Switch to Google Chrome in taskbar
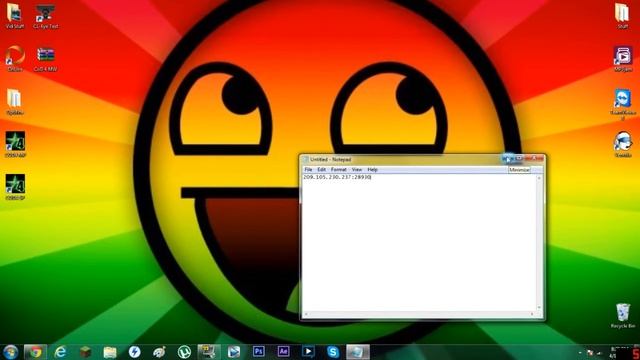Screen dimensions: 640x360 36,352
